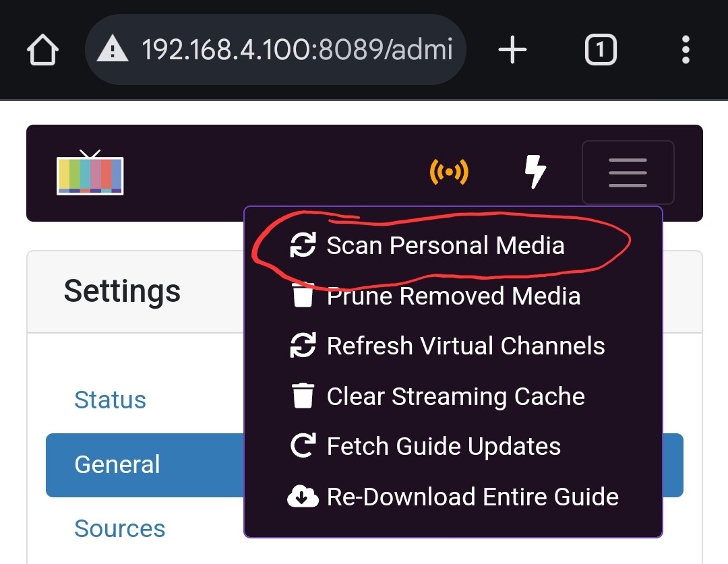Go to the Sources settings section

119,528
